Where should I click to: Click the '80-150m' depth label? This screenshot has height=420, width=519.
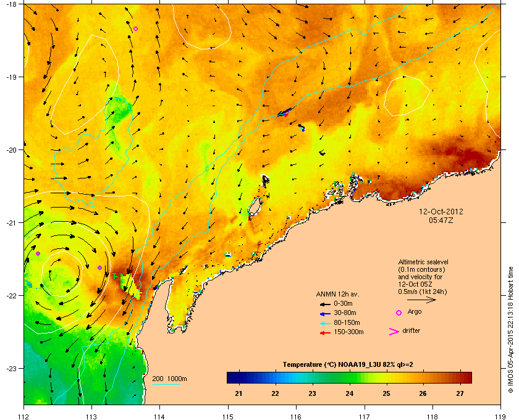tap(347, 322)
